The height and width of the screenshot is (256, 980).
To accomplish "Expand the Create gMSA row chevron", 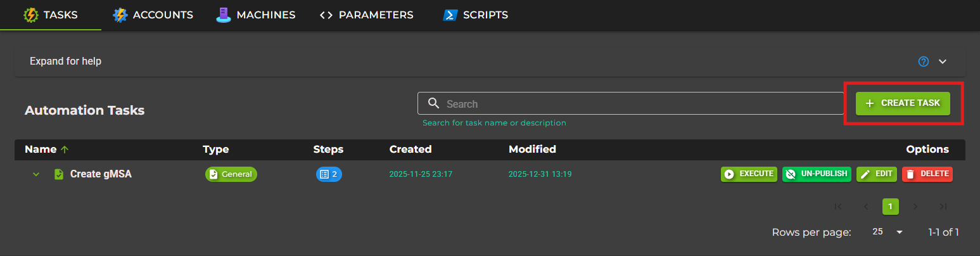I will point(36,174).
